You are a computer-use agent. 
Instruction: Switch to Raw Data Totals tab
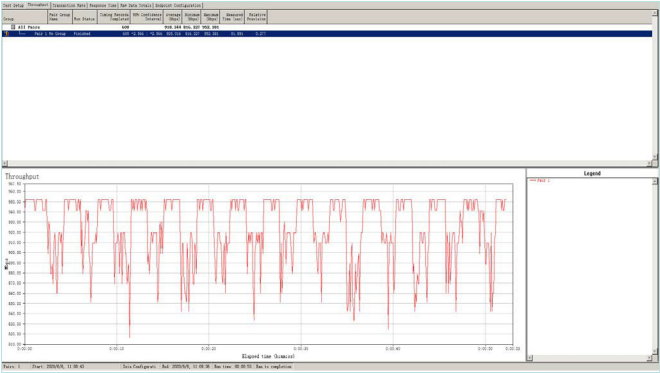pyautogui.click(x=136, y=5)
